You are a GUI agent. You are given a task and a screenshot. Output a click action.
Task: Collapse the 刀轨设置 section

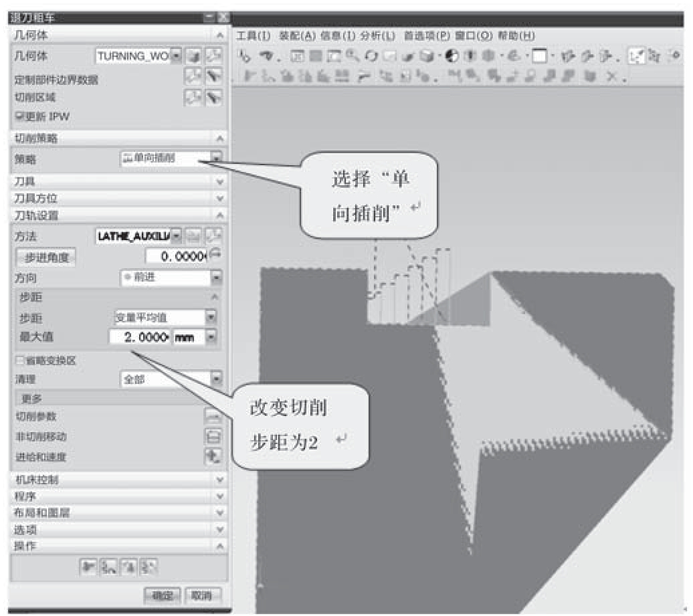pyautogui.click(x=118, y=215)
